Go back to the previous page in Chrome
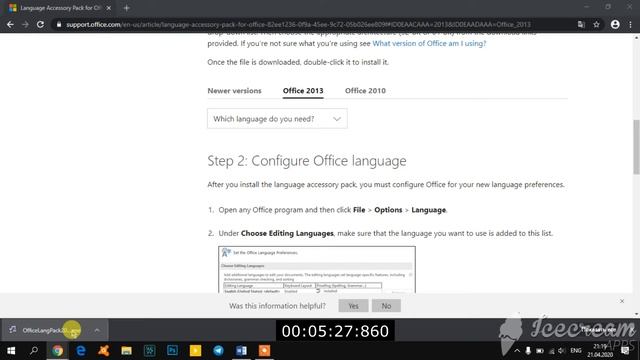This screenshot has width=640, height=360. 10,24
